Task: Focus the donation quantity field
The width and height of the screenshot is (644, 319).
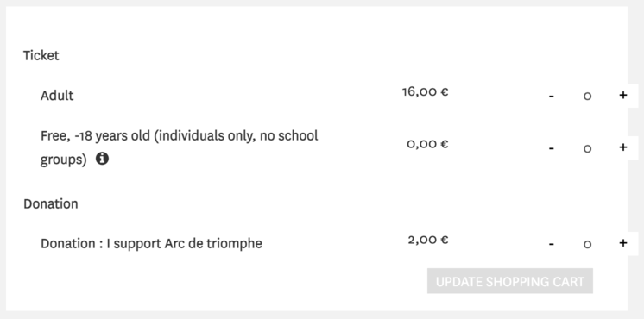Action: (x=587, y=244)
